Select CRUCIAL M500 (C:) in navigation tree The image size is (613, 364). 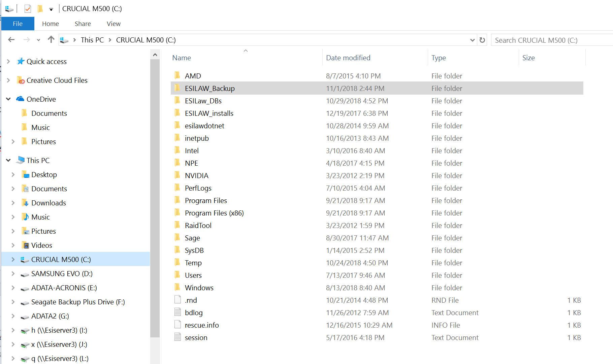pos(75,259)
